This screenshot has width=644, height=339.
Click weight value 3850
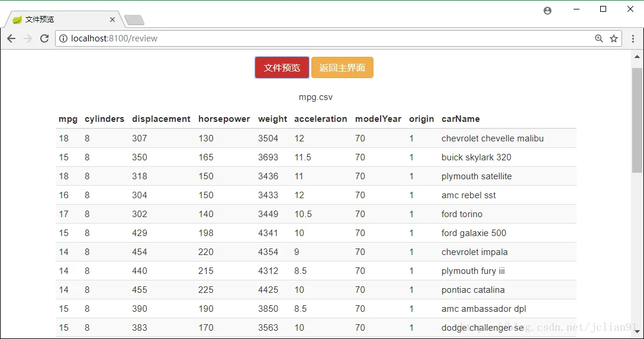tap(268, 308)
